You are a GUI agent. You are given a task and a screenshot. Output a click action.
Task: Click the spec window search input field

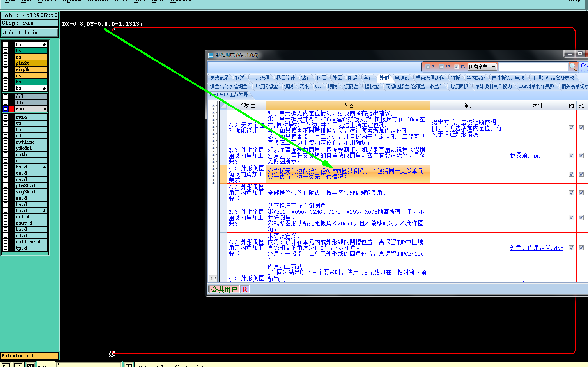pyautogui.click(x=533, y=67)
